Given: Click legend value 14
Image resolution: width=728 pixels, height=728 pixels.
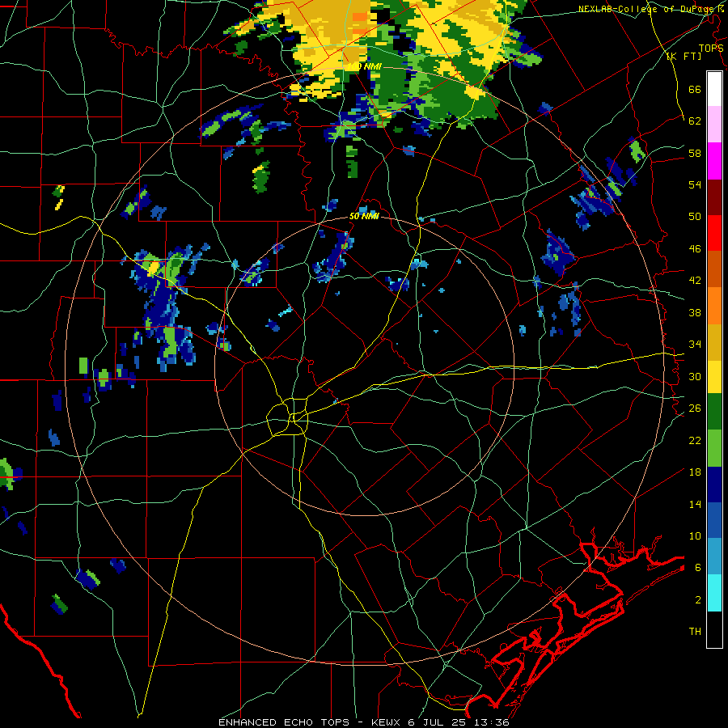Looking at the screenshot, I should [695, 504].
